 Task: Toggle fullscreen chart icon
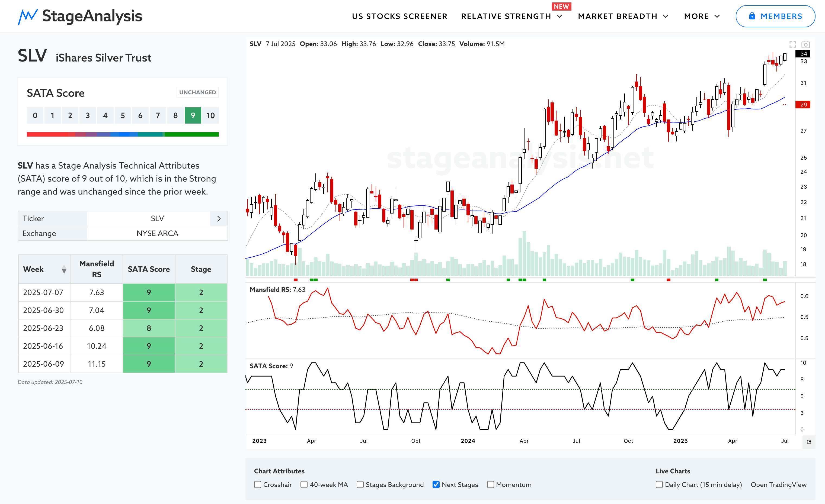point(792,44)
